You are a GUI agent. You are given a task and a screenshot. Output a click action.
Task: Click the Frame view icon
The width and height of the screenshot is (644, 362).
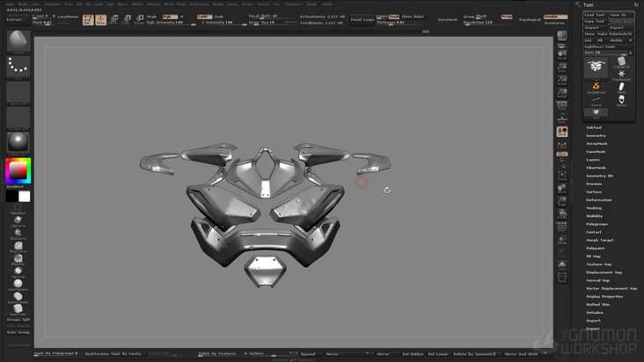(x=562, y=177)
